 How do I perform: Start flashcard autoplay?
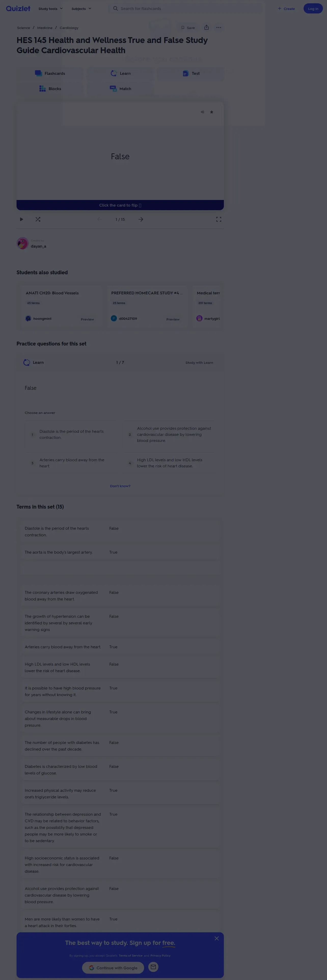[x=21, y=220]
